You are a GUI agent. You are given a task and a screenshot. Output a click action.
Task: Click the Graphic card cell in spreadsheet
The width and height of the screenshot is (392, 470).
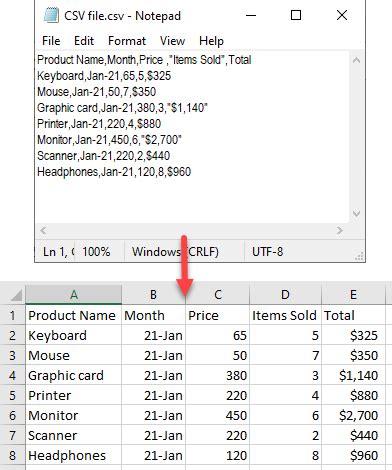tap(74, 375)
